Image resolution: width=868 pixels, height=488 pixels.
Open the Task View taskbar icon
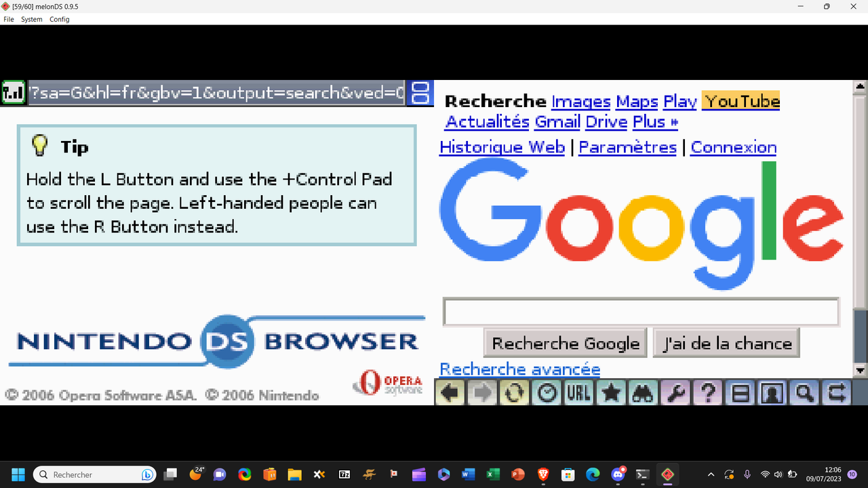(170, 474)
